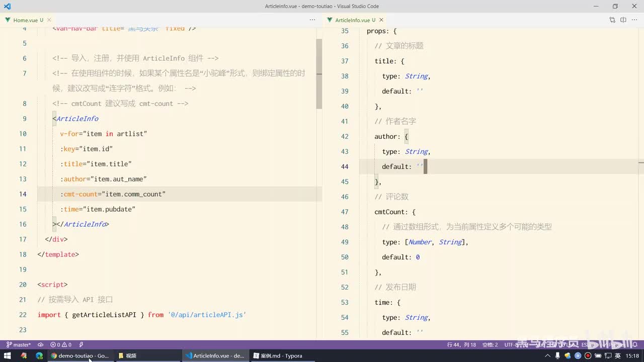Click the opening <ArticleInfo tag on line 9

click(x=75, y=119)
